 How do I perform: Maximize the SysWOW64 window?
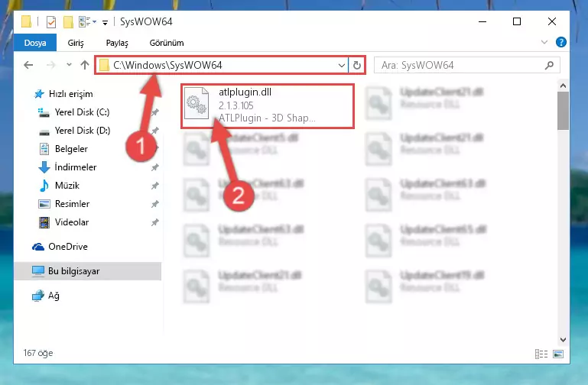[517, 21]
